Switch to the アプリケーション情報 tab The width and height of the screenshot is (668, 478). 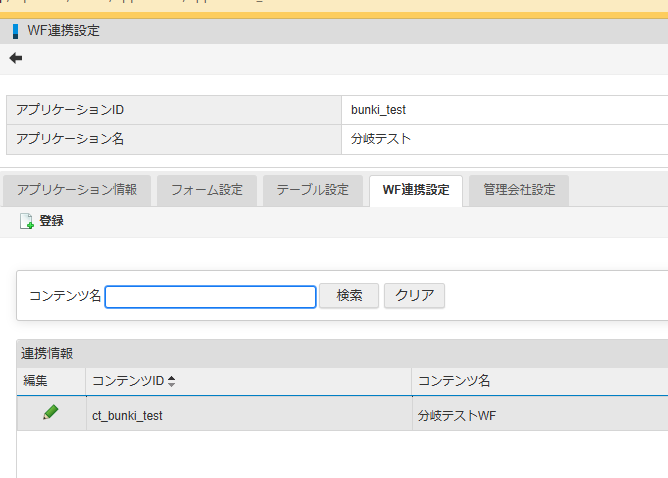tap(77, 190)
